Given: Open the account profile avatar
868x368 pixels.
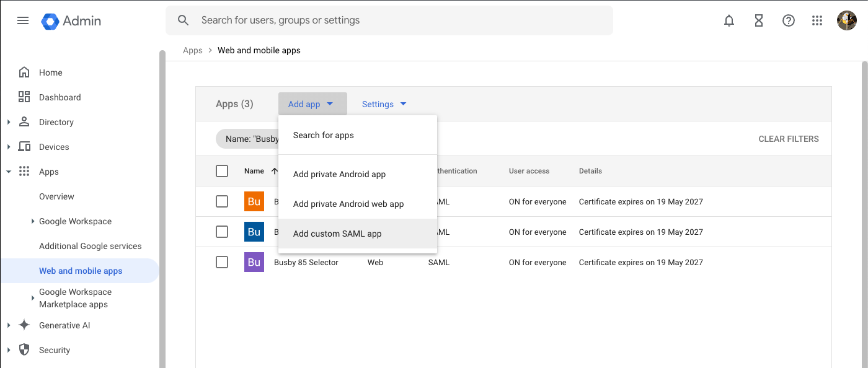Looking at the screenshot, I should [x=847, y=20].
